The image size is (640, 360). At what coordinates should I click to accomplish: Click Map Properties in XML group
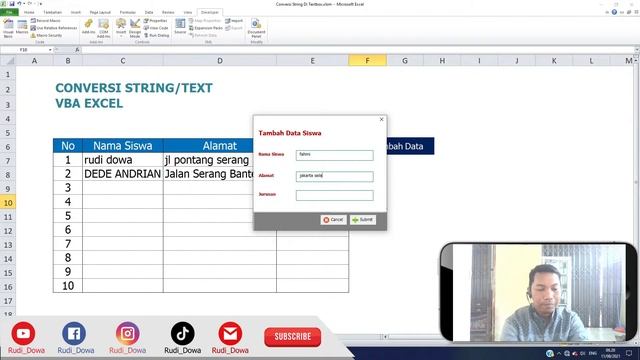204,20
